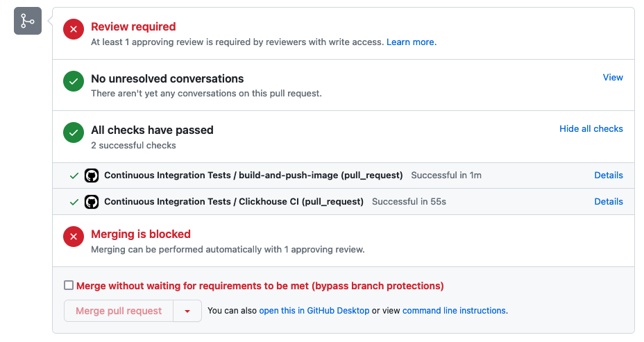Viewport: 644px width, 342px height.
Task: Click the checkmark next to Clickhouse CI row
Action: [x=74, y=202]
